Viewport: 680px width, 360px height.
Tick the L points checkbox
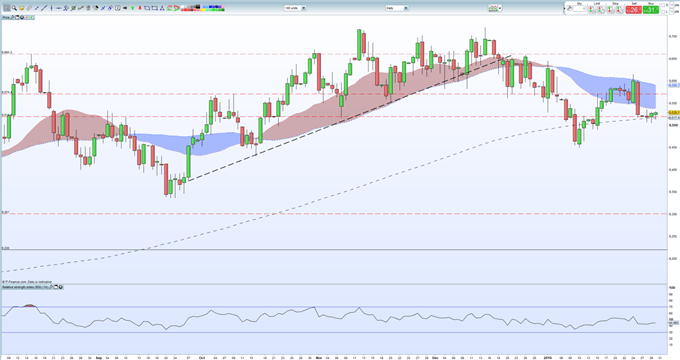[663, 11]
